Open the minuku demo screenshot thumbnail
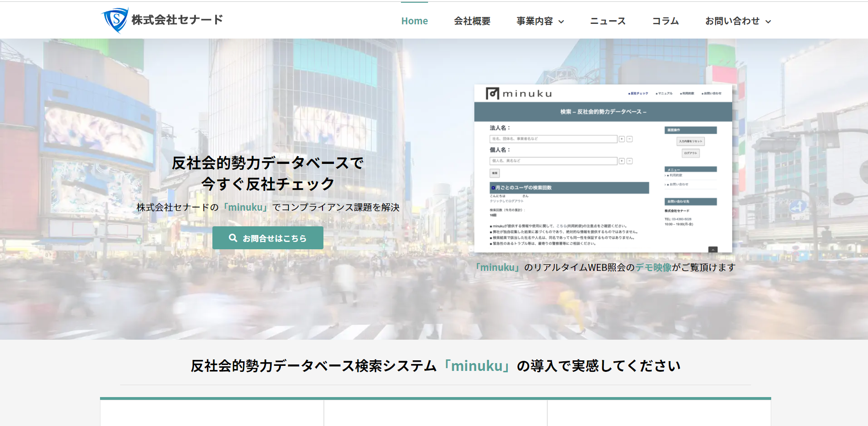The image size is (868, 426). [603, 168]
